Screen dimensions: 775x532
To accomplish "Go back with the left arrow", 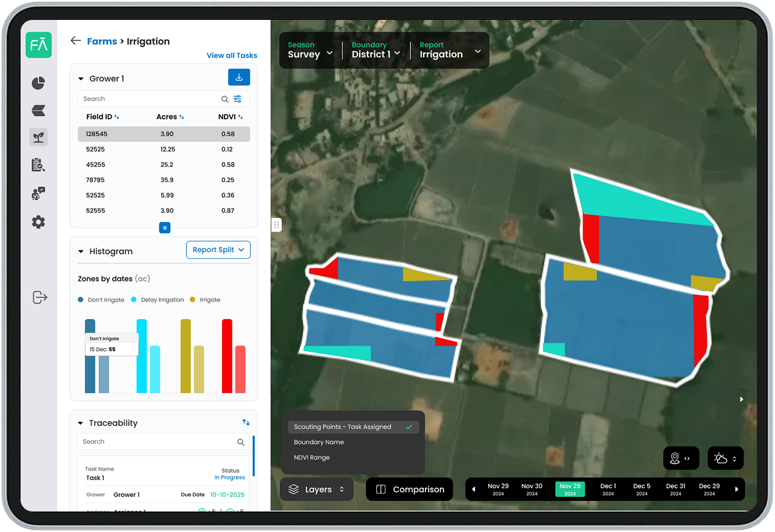I will pyautogui.click(x=75, y=40).
